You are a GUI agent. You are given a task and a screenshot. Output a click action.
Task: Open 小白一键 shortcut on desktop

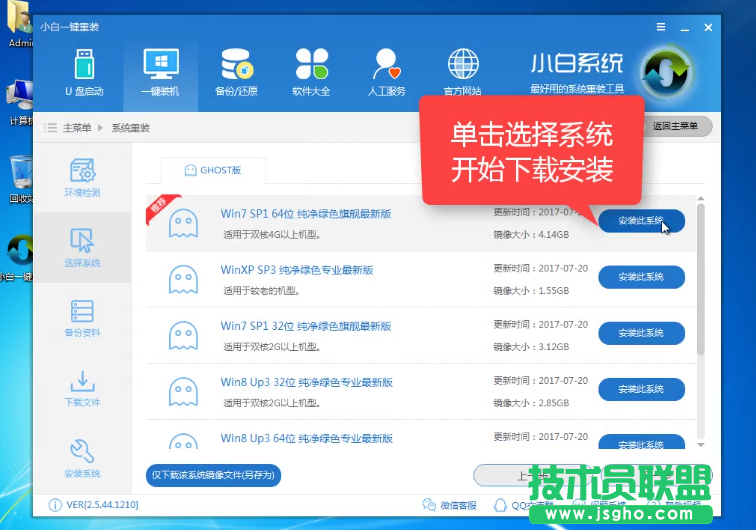pos(18,258)
